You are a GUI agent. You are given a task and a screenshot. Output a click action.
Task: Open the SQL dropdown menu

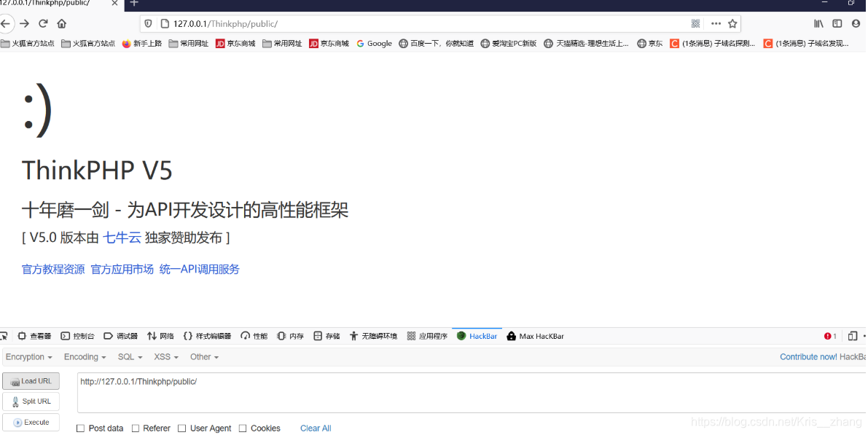point(130,357)
